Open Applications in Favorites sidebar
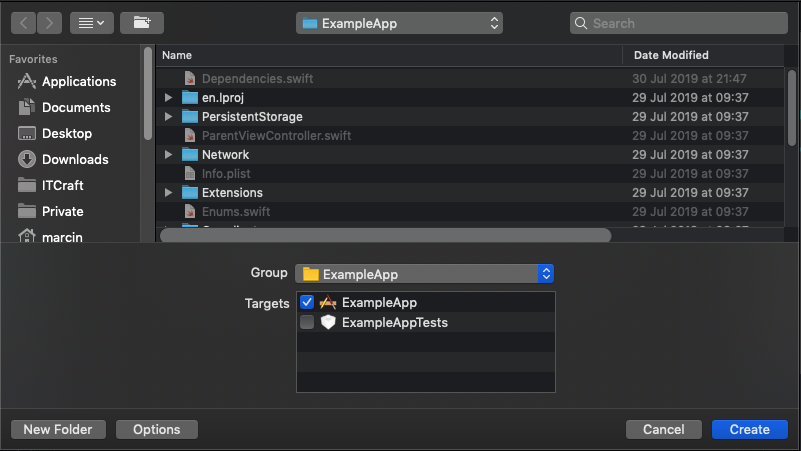Screen dimensions: 801x451 pos(78,82)
